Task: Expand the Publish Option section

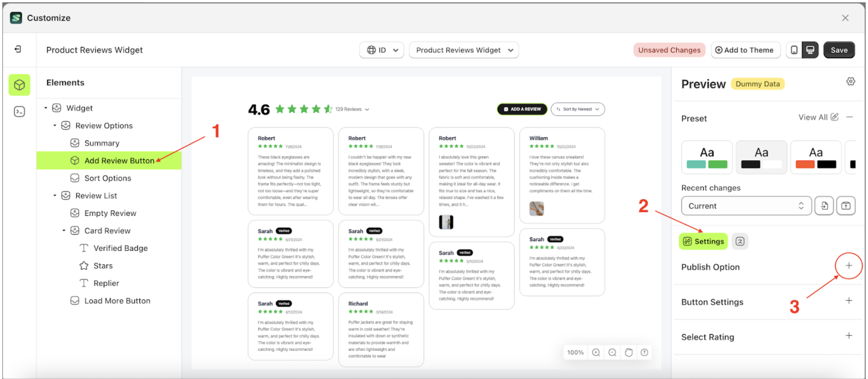Action: 849,266
